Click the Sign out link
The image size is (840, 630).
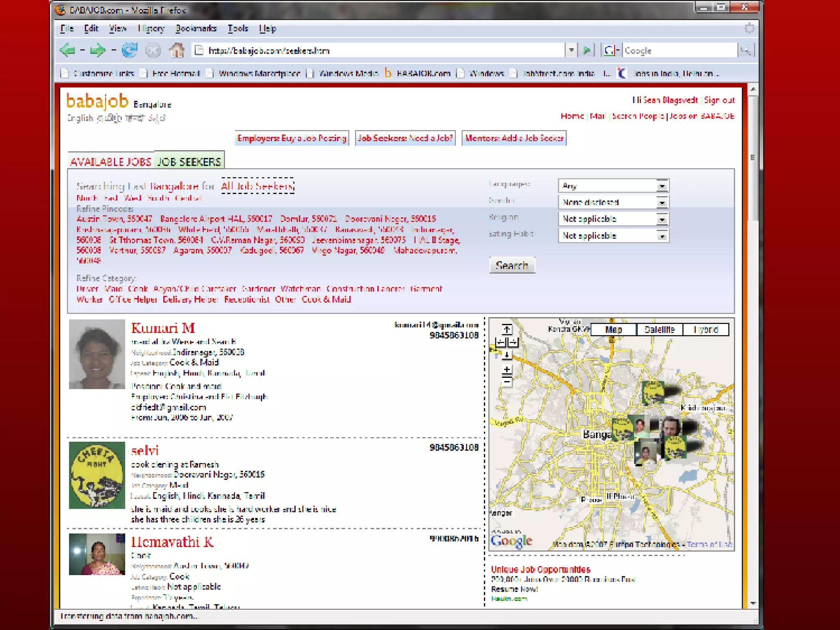click(719, 100)
